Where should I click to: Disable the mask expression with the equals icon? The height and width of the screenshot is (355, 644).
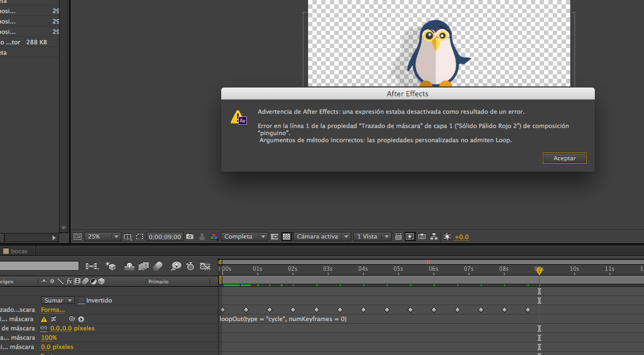(54, 318)
